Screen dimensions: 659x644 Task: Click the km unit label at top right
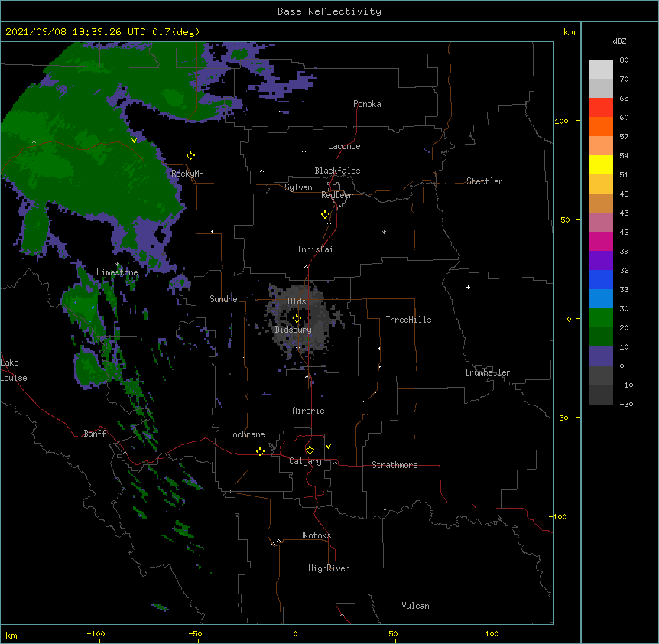pyautogui.click(x=570, y=32)
